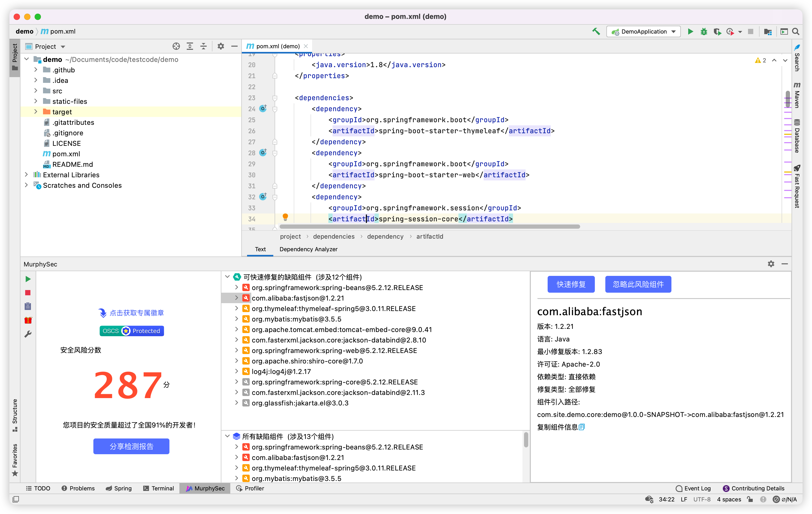The width and height of the screenshot is (812, 514).
Task: Expand the log4j:log4j@1.2.17 component entry
Action: pos(236,371)
